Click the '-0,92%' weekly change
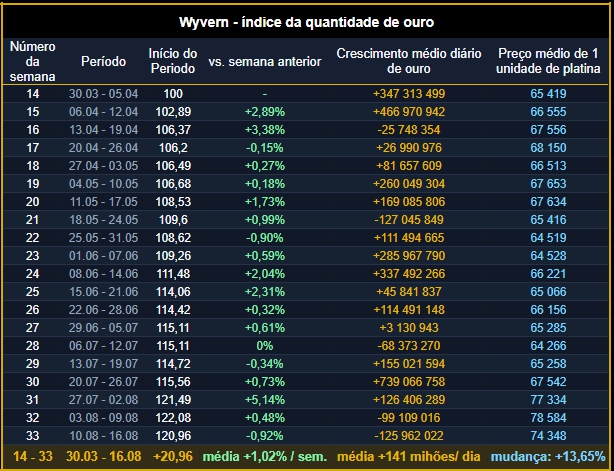The width and height of the screenshot is (614, 471). click(265, 436)
